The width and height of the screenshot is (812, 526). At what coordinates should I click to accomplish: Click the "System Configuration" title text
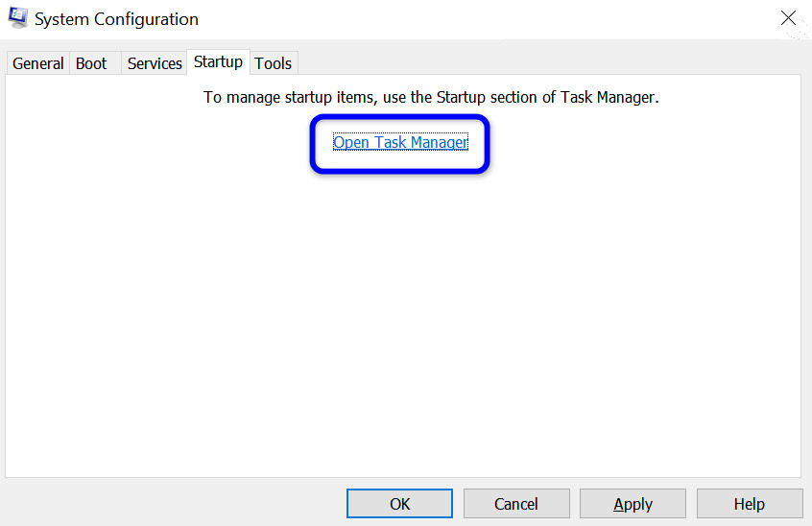pos(116,19)
